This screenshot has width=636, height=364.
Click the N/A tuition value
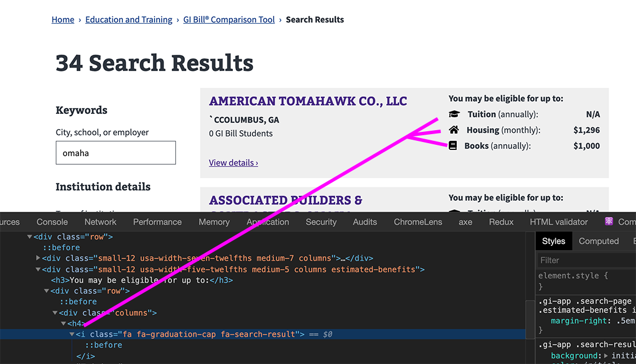[593, 114]
